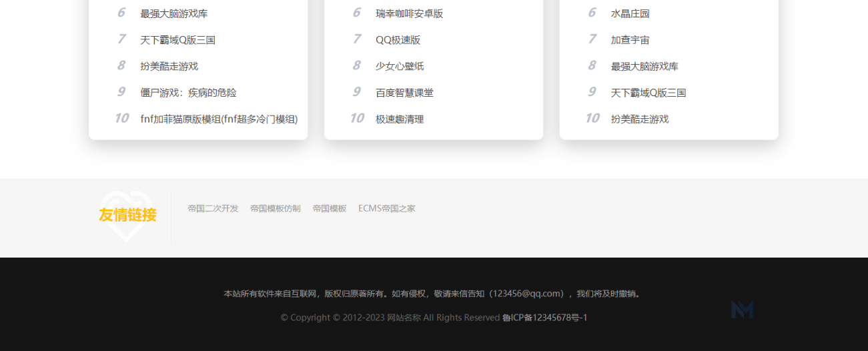
Task: Click the fnf加菲猫原版模组 list item
Action: pyautogui.click(x=219, y=119)
